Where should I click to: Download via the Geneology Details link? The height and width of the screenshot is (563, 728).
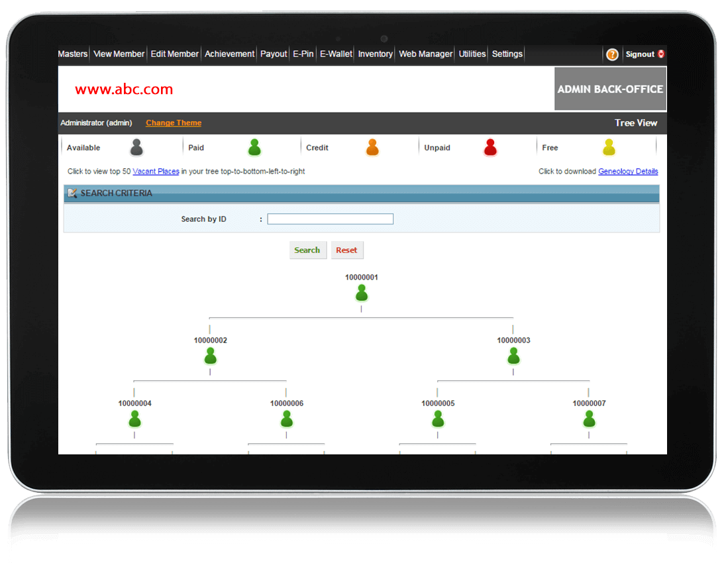pyautogui.click(x=627, y=171)
